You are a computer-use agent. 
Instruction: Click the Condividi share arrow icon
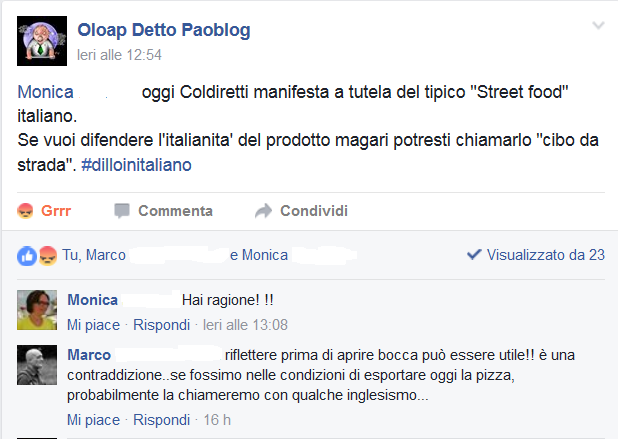pos(264,211)
